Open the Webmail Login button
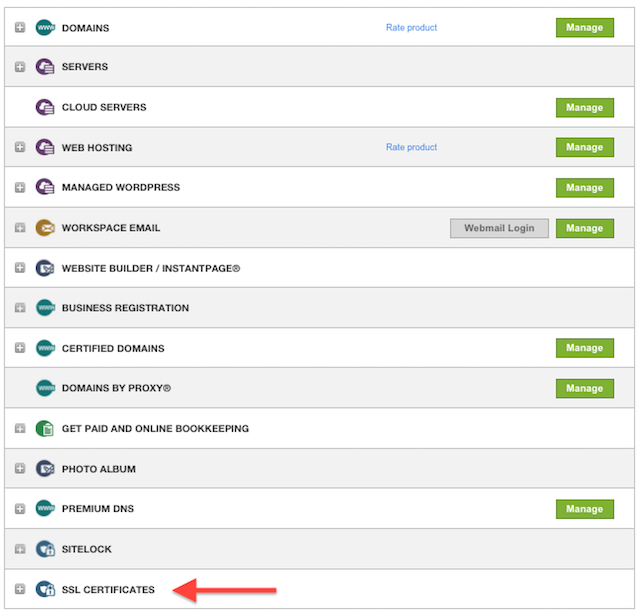640x616 pixels. coord(499,228)
